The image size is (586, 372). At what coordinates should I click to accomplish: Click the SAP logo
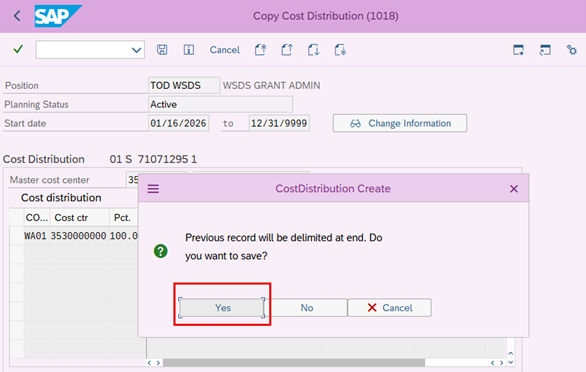pos(58,16)
